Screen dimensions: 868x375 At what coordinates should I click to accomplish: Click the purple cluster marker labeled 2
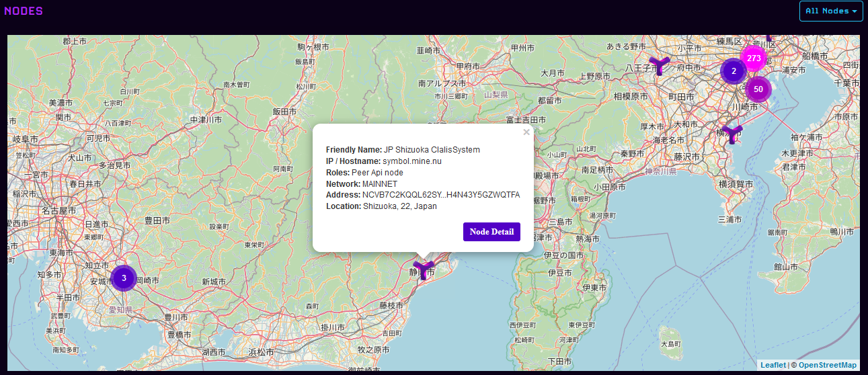pos(734,71)
